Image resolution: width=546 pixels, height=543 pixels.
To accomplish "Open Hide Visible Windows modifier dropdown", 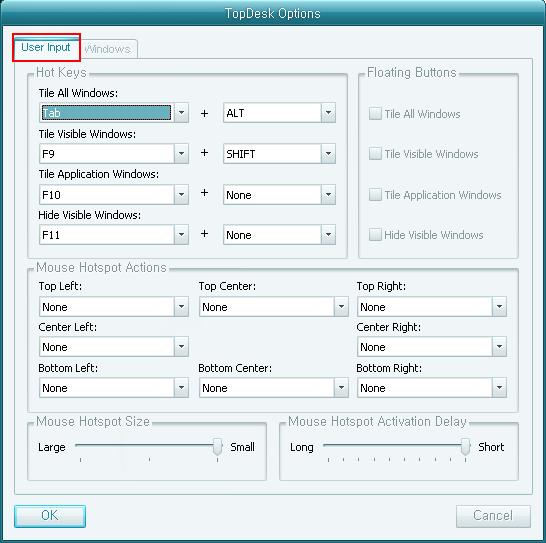I will tap(279, 235).
